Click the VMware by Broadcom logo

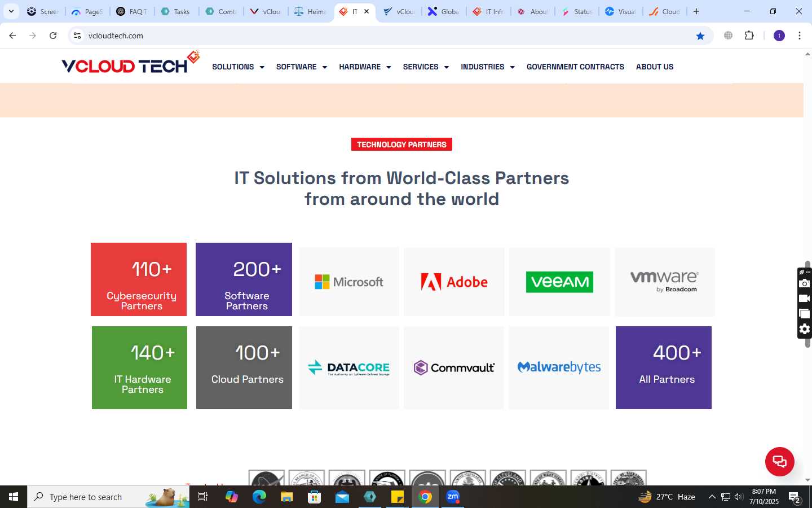pos(665,282)
